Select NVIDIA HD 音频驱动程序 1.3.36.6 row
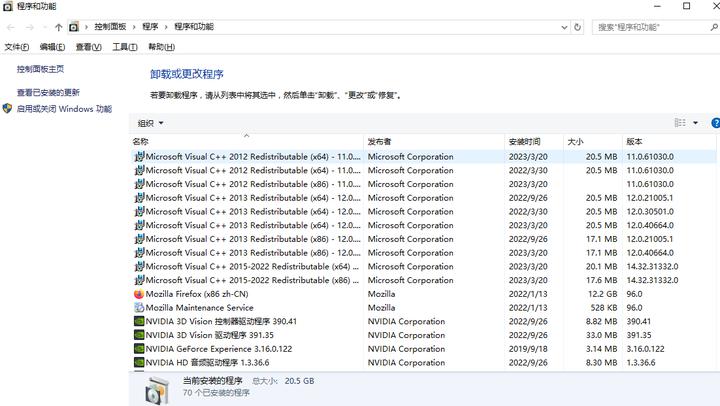 423,363
